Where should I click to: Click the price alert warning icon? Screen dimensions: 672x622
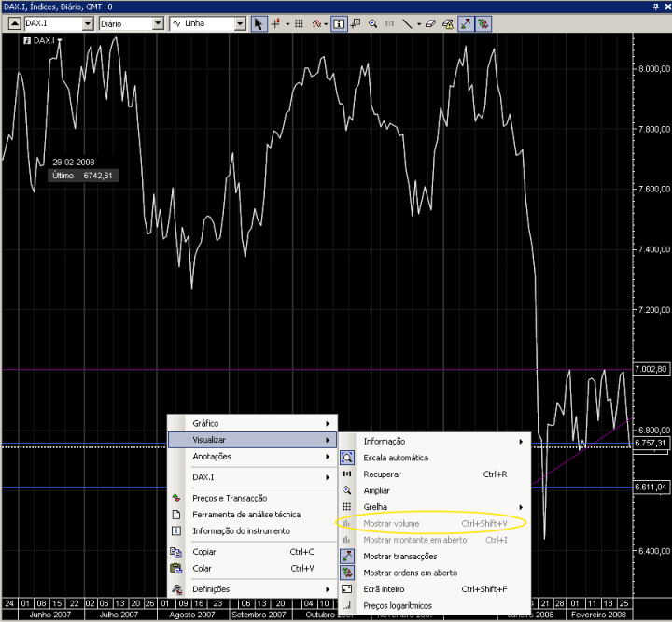pos(448,23)
